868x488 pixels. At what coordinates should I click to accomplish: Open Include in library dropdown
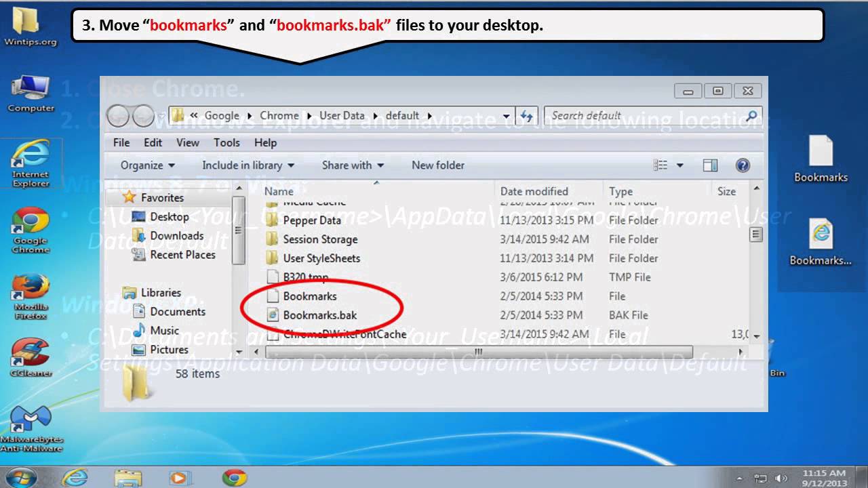(x=248, y=165)
